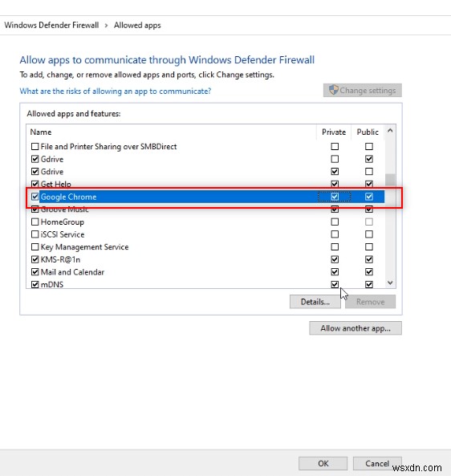The image size is (451, 476).
Task: Uncheck Google Chrome's Private checkbox
Action: coord(335,197)
